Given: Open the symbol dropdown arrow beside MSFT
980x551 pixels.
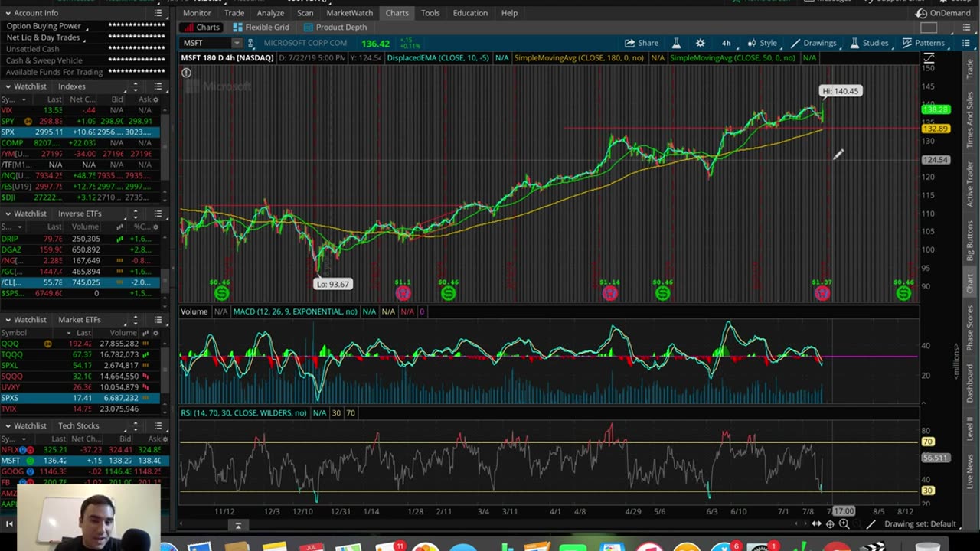Looking at the screenshot, I should (237, 43).
